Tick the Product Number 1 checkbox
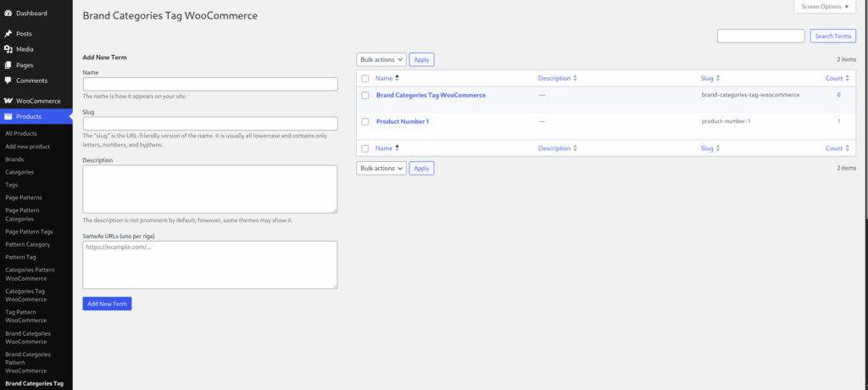The image size is (868, 390). point(365,122)
